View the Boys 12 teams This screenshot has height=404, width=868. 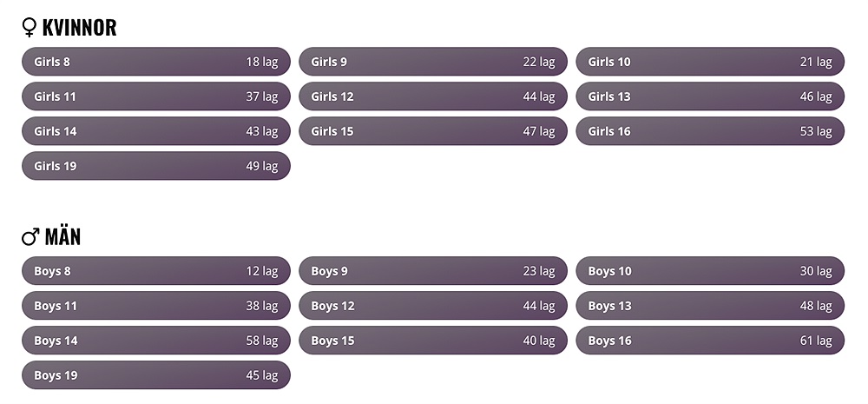point(432,306)
